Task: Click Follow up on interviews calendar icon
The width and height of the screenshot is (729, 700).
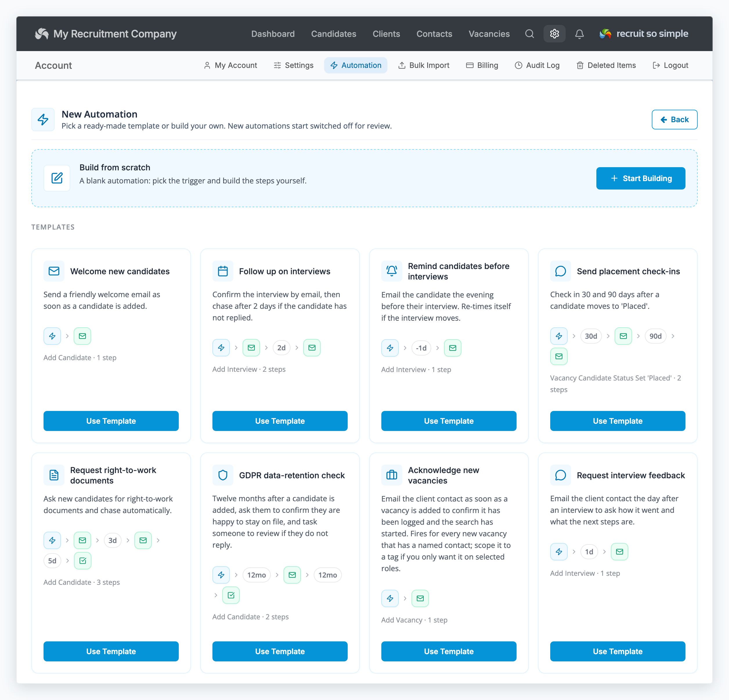Action: 223,271
